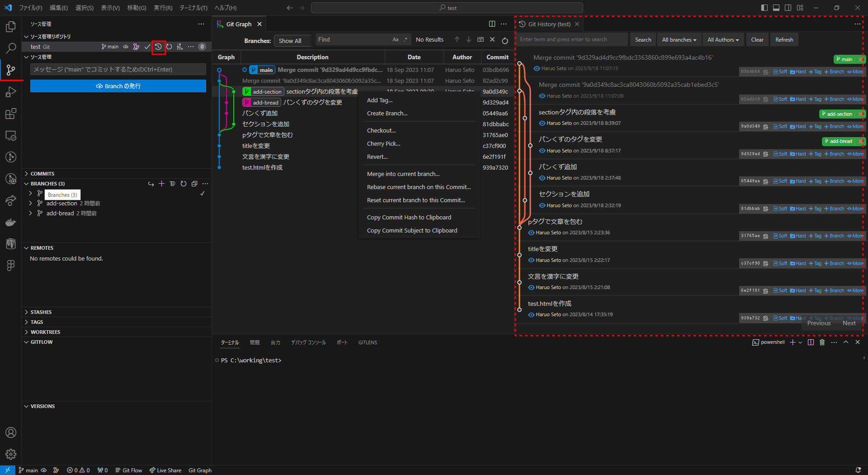868x475 pixels.
Task: Refresh the BRANCHES section
Action: point(184,184)
